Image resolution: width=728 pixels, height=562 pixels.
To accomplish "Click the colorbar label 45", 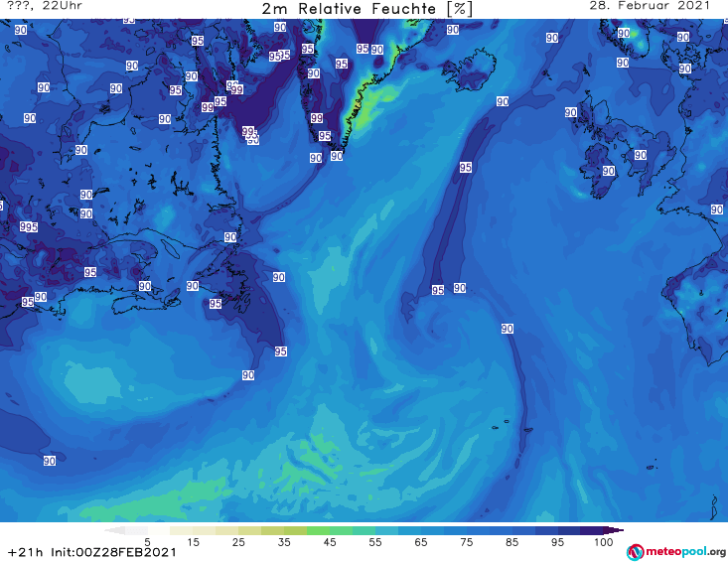I will click(329, 542).
